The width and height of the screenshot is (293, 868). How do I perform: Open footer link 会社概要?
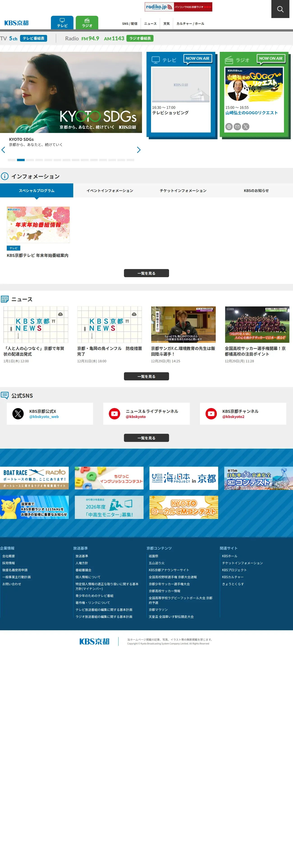coord(8,556)
